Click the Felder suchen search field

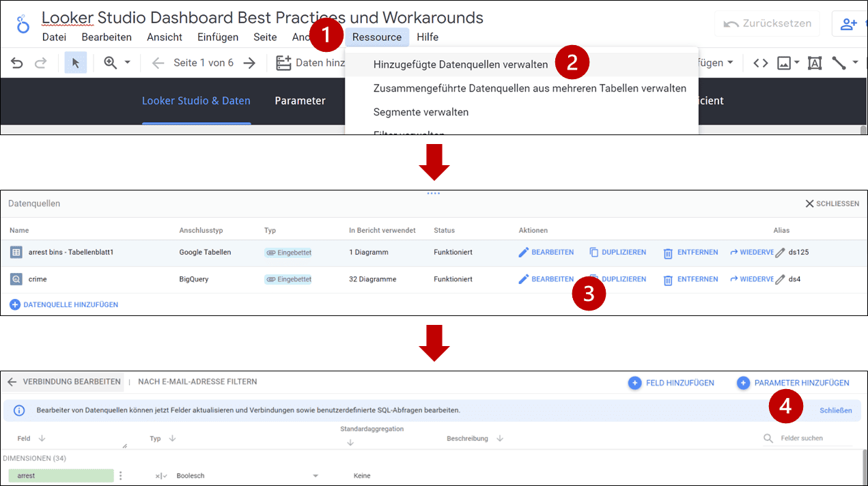tap(808, 438)
